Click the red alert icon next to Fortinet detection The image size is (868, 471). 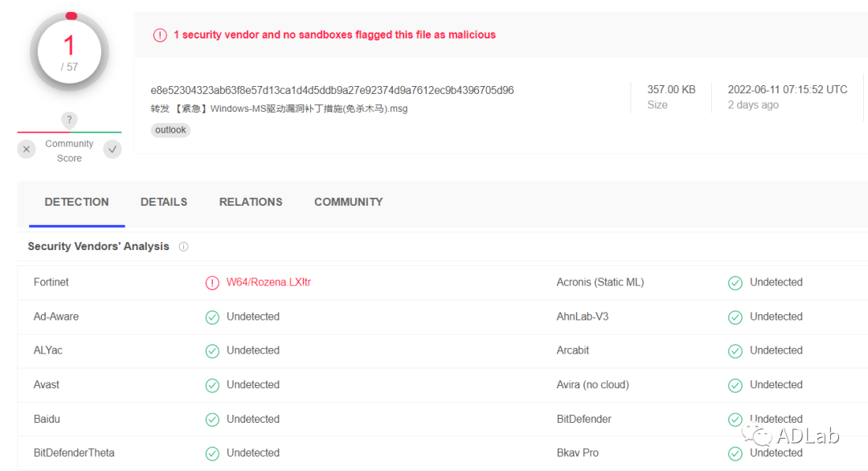click(x=212, y=283)
